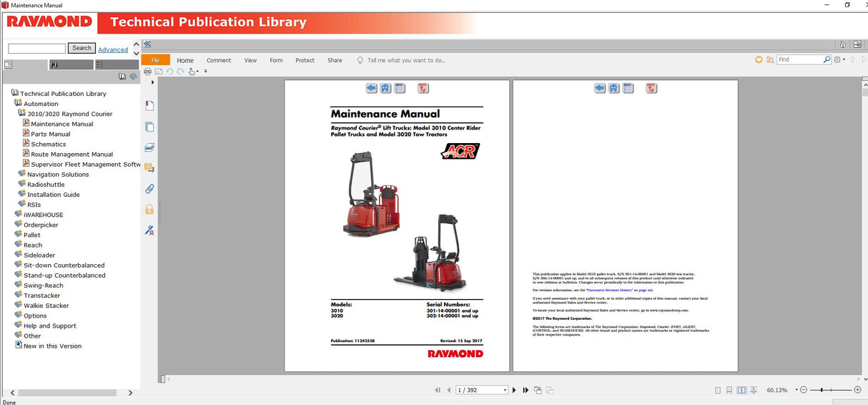Viewport: 868px width, 405px height.
Task: Switch to the Form tab
Action: [276, 60]
